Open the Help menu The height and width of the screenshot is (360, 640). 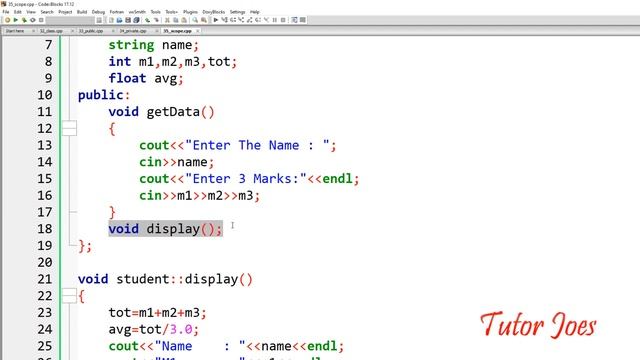click(255, 12)
